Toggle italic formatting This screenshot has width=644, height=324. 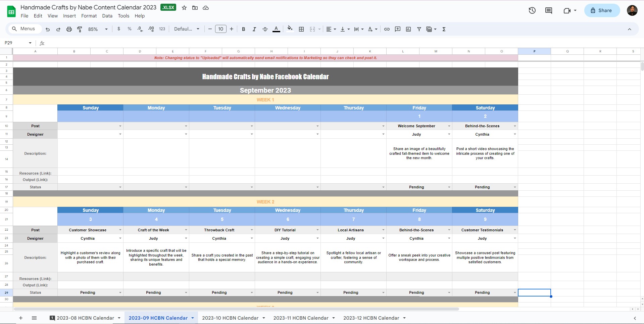point(254,29)
